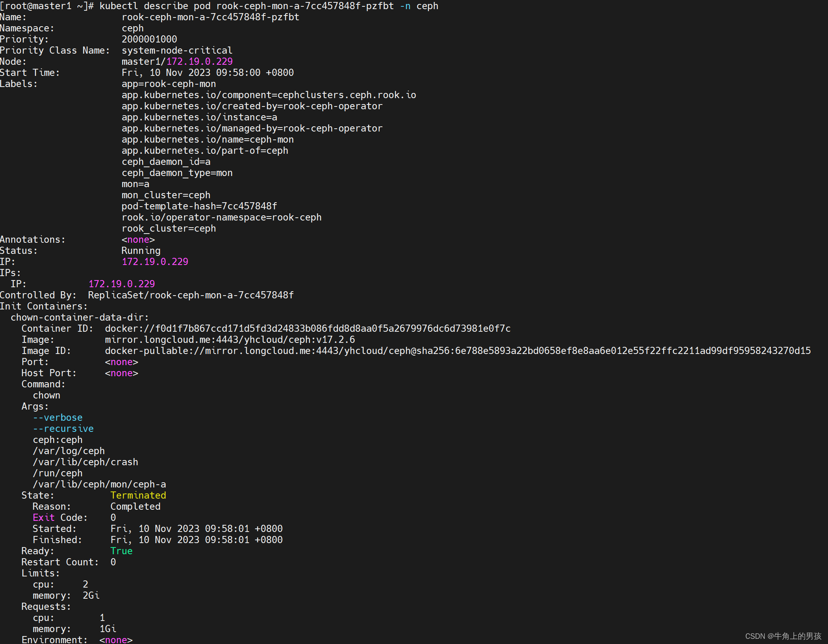Click the Image mirror.longcloud.me ceph:v17.2.6
This screenshot has width=828, height=644.
pos(230,340)
